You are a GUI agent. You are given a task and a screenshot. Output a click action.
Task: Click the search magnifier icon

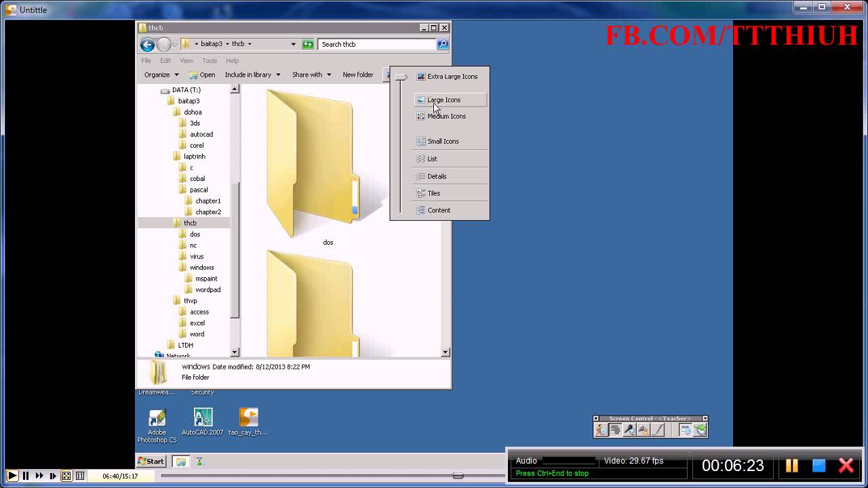click(443, 44)
